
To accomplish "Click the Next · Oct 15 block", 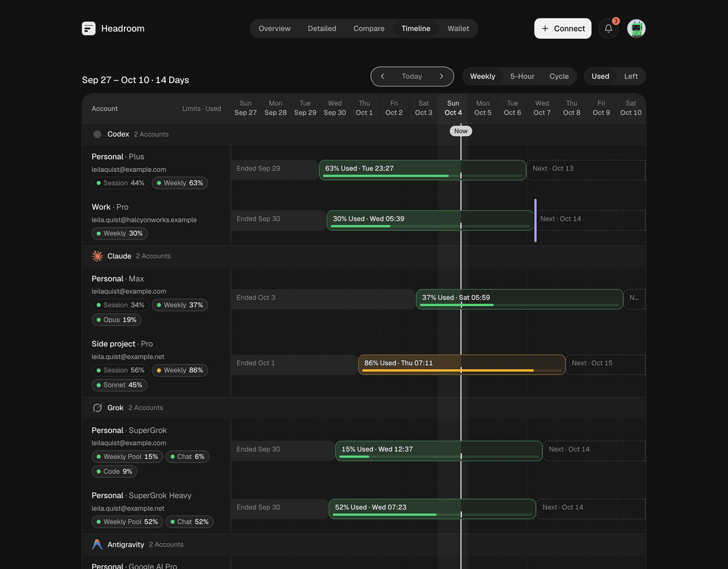I will click(x=606, y=365).
